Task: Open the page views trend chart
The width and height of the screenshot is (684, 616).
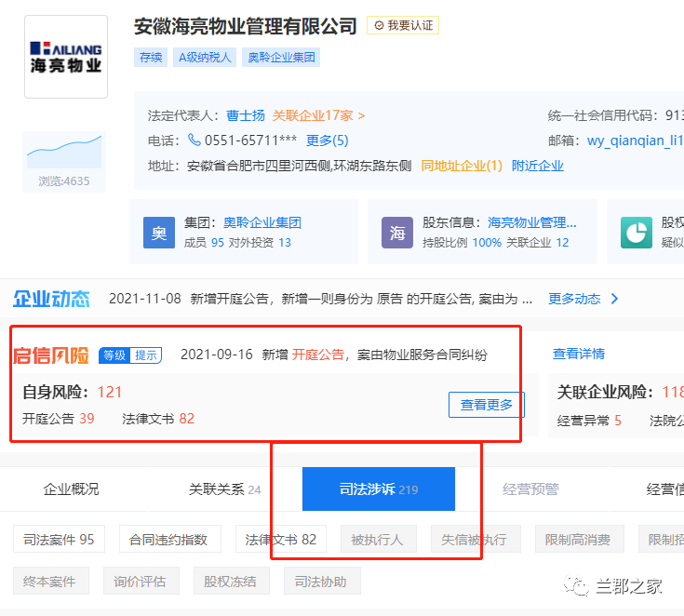Action: point(64,152)
